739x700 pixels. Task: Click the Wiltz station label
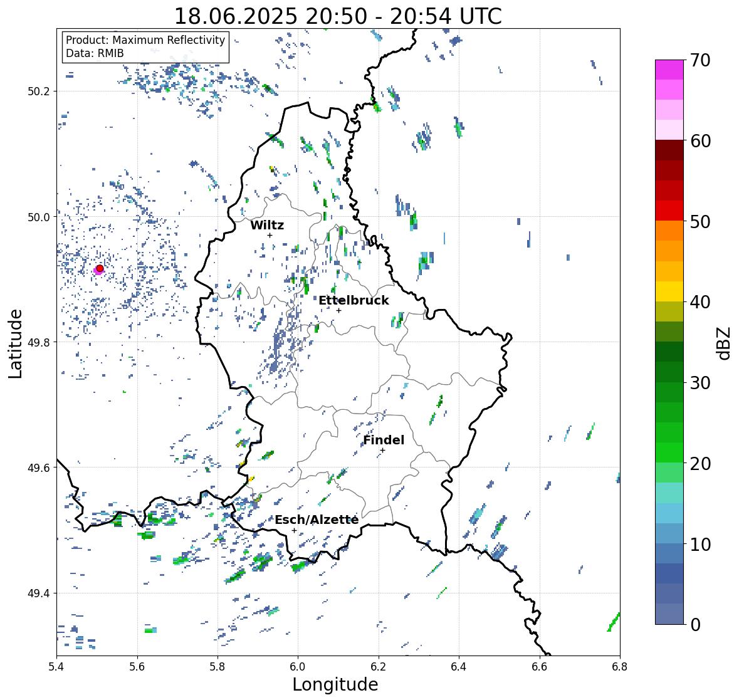point(267,225)
